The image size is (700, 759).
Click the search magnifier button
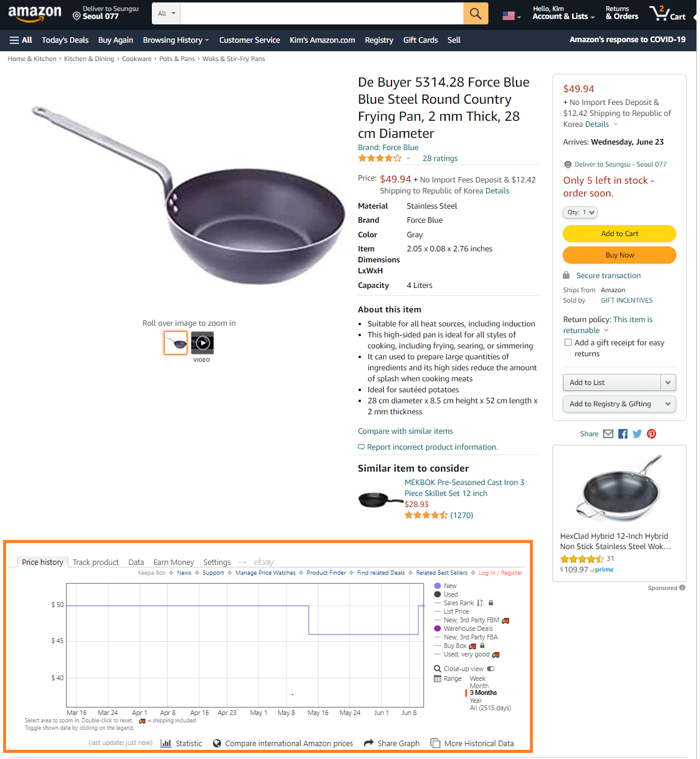(x=476, y=13)
